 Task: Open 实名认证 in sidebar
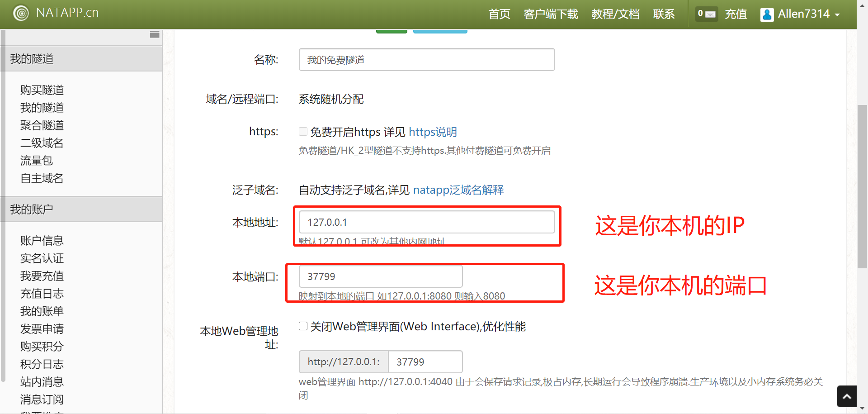click(x=42, y=258)
